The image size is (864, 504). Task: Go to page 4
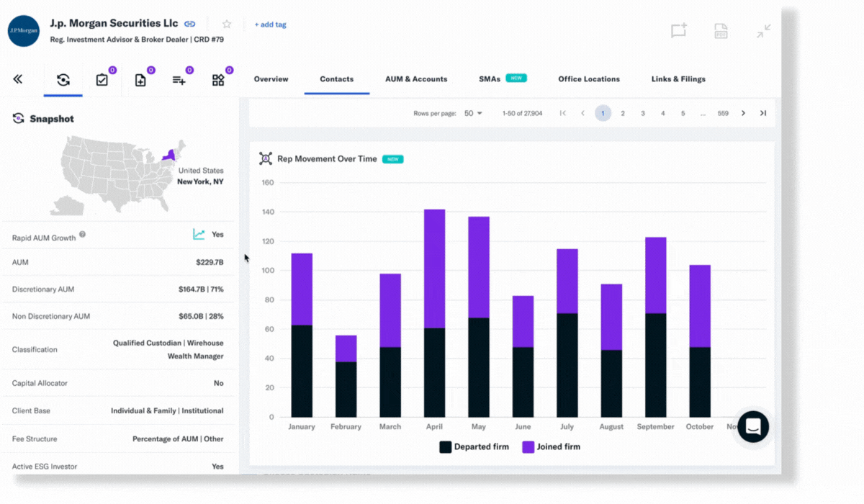(663, 113)
